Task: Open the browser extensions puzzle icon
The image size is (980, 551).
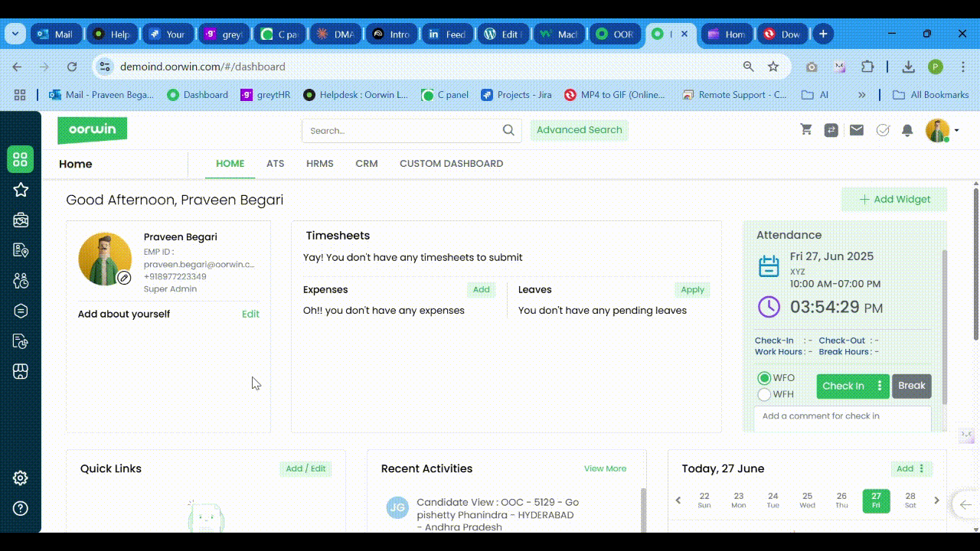Action: coord(867,67)
